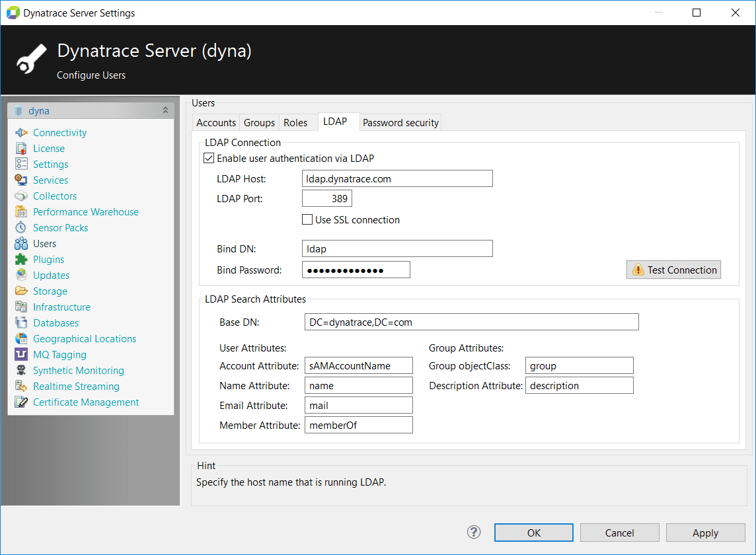
Task: Click the Name Attribute field
Action: pos(359,385)
